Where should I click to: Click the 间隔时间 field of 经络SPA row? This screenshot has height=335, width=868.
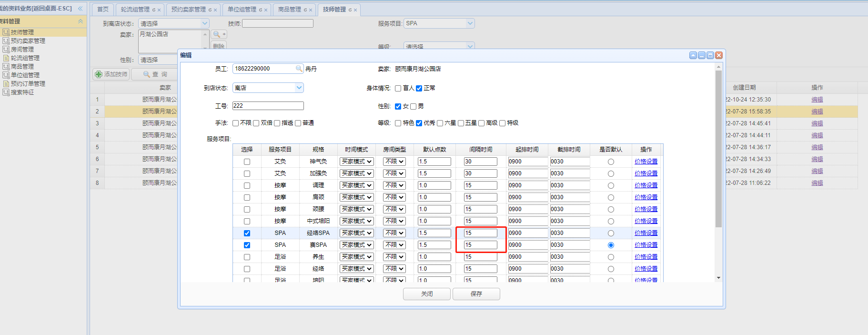[x=480, y=233]
